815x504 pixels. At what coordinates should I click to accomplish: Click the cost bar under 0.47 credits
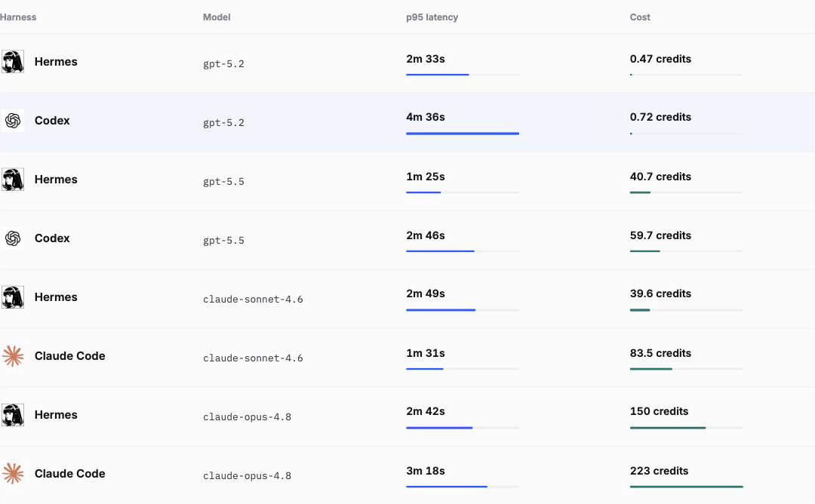[686, 75]
